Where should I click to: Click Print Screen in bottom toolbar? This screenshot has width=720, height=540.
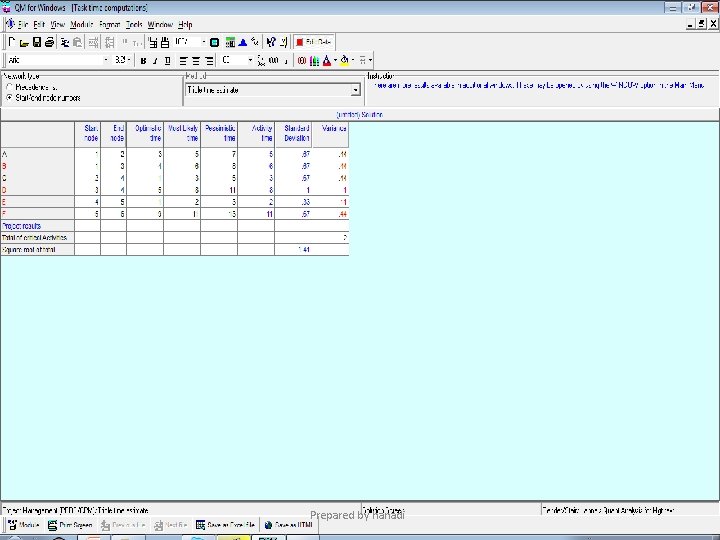pyautogui.click(x=70, y=525)
